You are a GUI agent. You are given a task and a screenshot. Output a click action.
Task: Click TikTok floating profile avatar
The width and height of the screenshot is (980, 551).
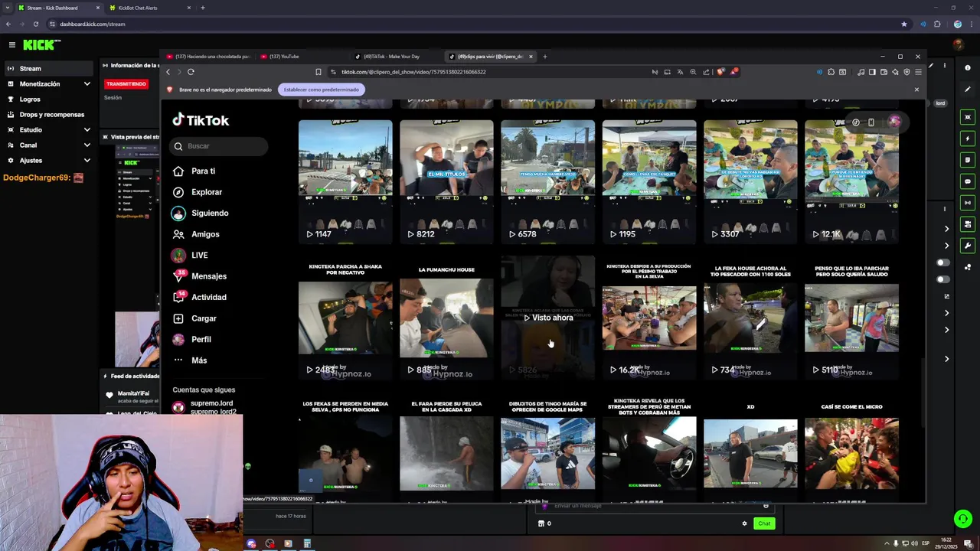(894, 122)
